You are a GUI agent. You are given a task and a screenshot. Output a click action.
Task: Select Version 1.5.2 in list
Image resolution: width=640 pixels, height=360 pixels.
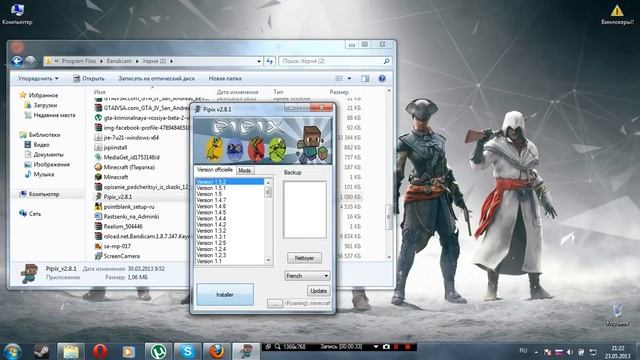[x=230, y=182]
